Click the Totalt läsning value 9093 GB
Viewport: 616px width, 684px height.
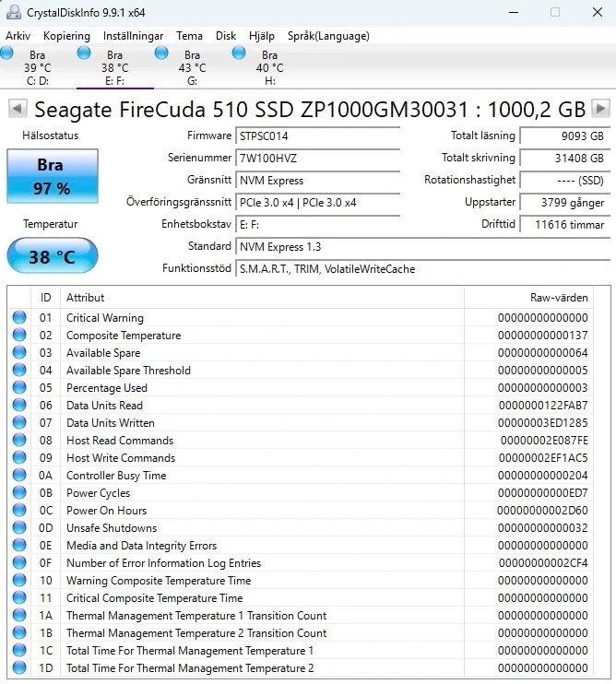(x=565, y=136)
